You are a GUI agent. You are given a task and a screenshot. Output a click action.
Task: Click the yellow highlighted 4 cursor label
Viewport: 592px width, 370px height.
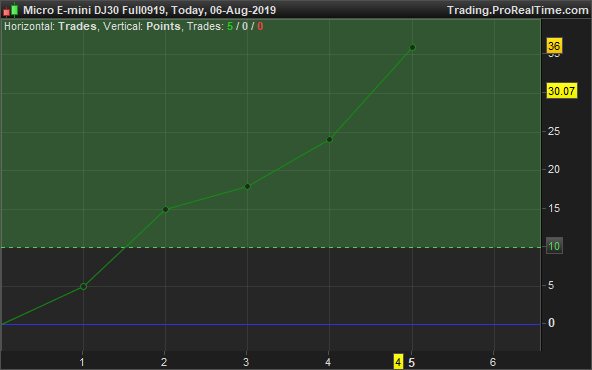pyautogui.click(x=398, y=362)
